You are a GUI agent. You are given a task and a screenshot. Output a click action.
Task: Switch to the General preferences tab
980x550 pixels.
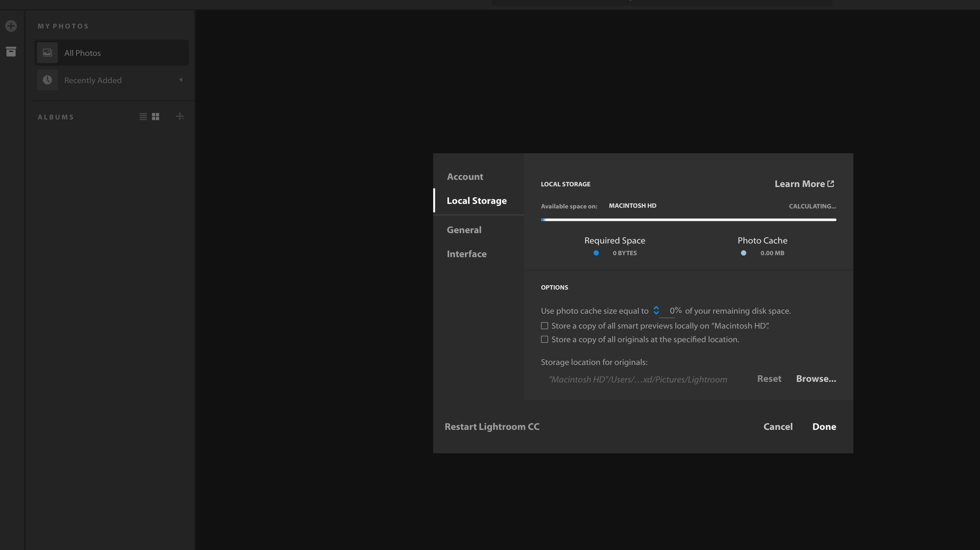[x=464, y=230]
